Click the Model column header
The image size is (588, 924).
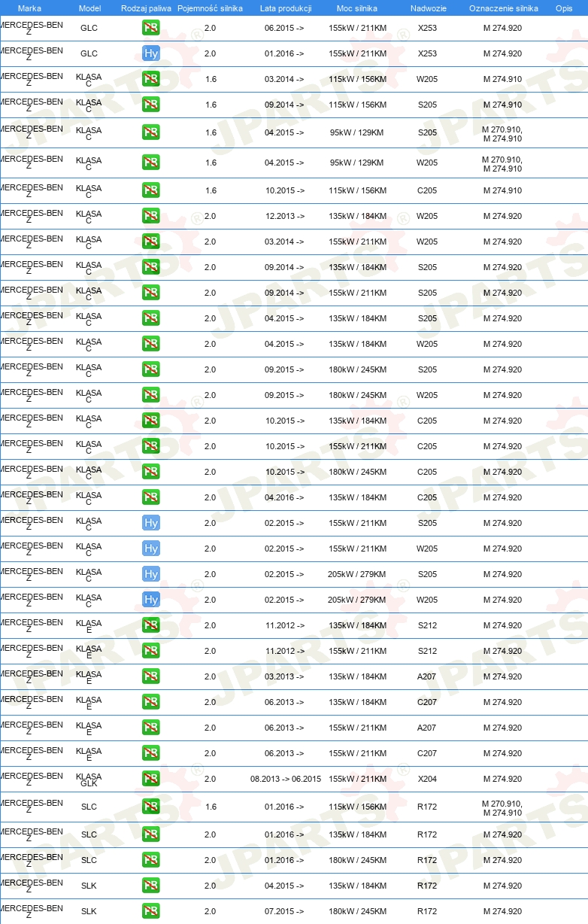90,8
